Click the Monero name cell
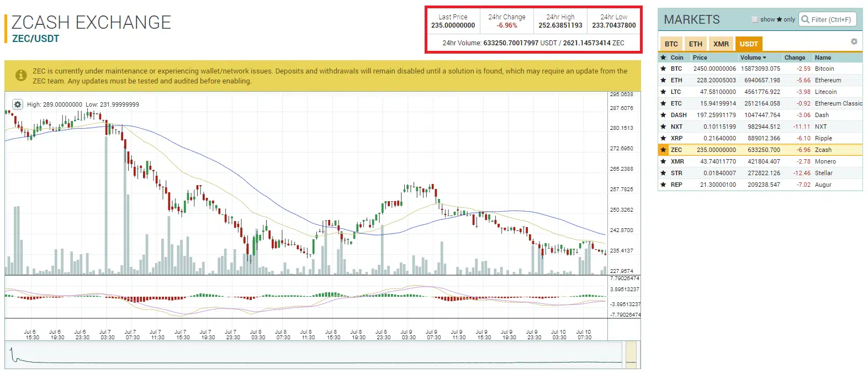 [825, 161]
